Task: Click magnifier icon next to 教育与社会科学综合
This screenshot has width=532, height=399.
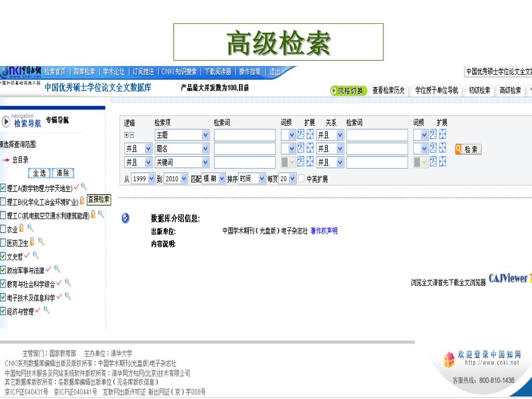Action: tap(68, 282)
